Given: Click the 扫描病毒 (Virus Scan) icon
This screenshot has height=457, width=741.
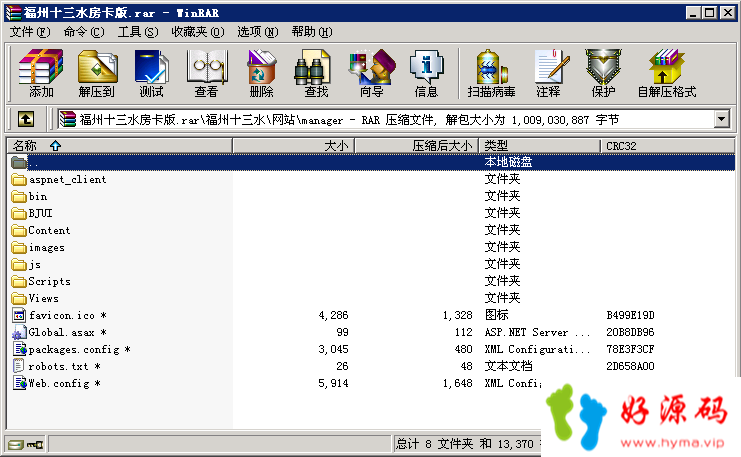Looking at the screenshot, I should [491, 73].
